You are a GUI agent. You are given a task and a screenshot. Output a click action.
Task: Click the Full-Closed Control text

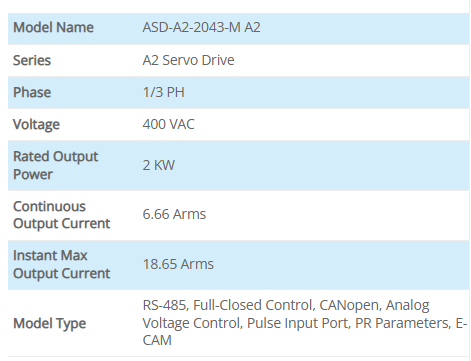click(254, 305)
